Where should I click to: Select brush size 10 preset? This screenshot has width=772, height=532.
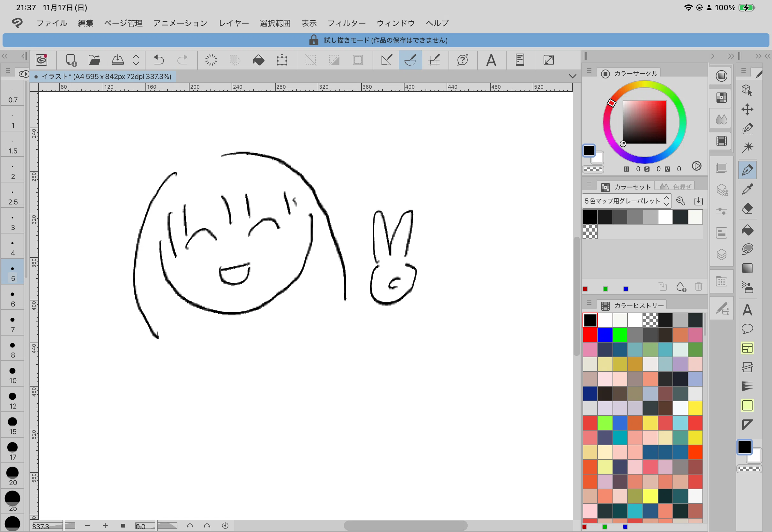(x=13, y=374)
